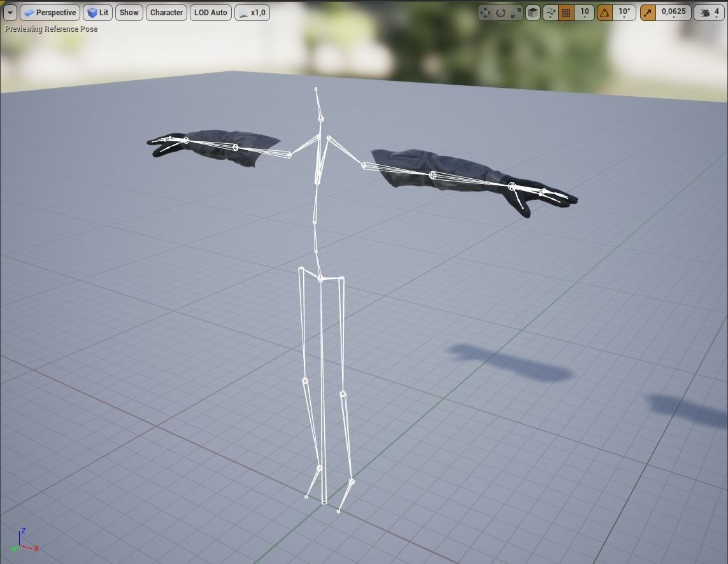
Task: Toggle scale snapping icon
Action: coord(648,13)
